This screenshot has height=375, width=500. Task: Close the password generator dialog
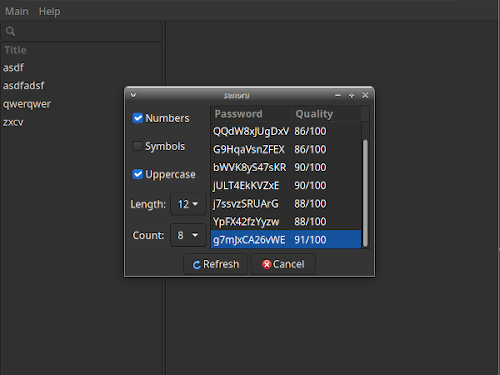point(365,96)
